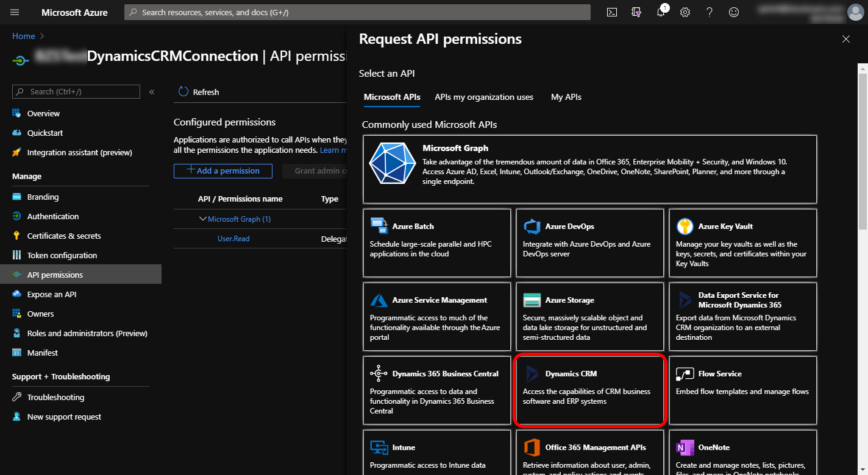Select the Dynamics CRM API tile
The height and width of the screenshot is (475, 868).
tap(589, 390)
